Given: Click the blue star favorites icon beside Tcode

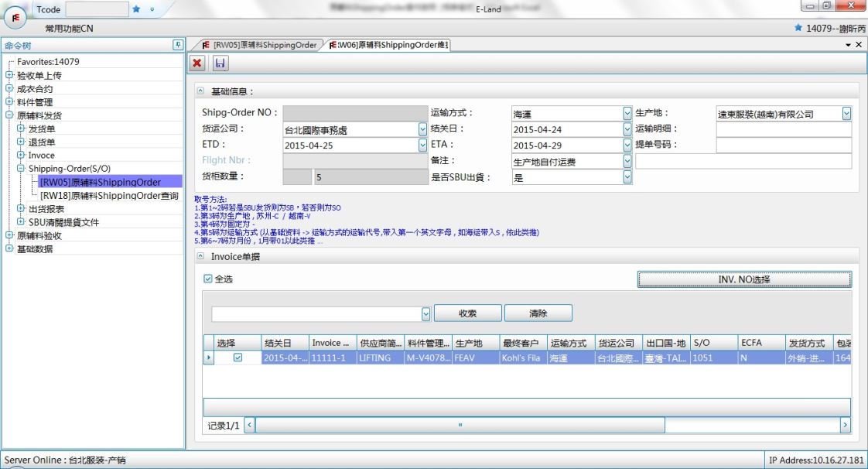Looking at the screenshot, I should pyautogui.click(x=136, y=9).
